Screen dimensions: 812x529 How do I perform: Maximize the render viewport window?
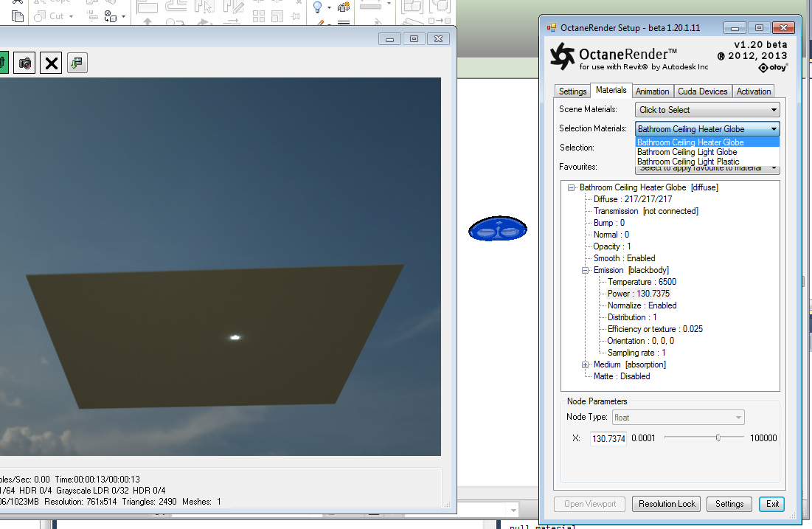point(414,39)
